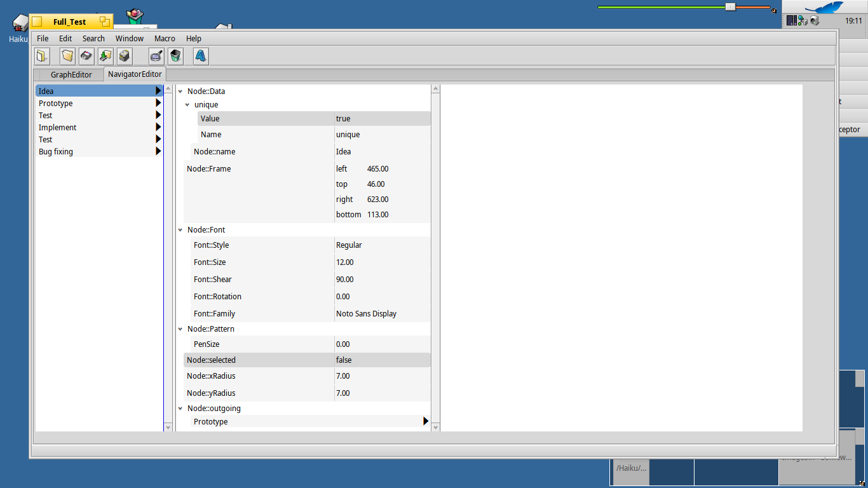Click the Node::xRadius value 7.00

click(342, 376)
